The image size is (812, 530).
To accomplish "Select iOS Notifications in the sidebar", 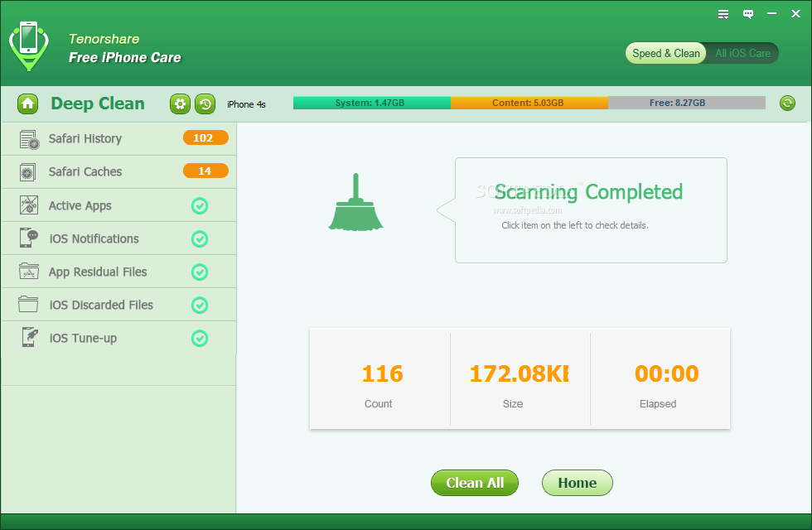I will 118,238.
